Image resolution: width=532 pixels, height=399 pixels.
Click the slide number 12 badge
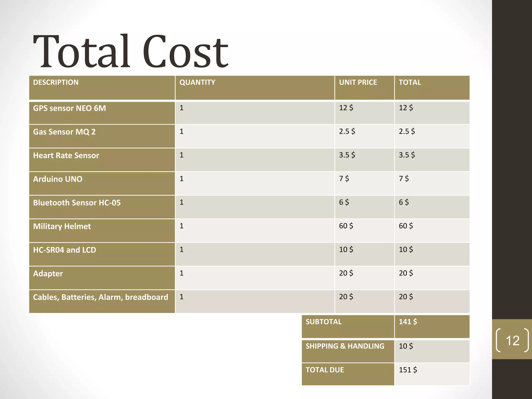pyautogui.click(x=512, y=340)
